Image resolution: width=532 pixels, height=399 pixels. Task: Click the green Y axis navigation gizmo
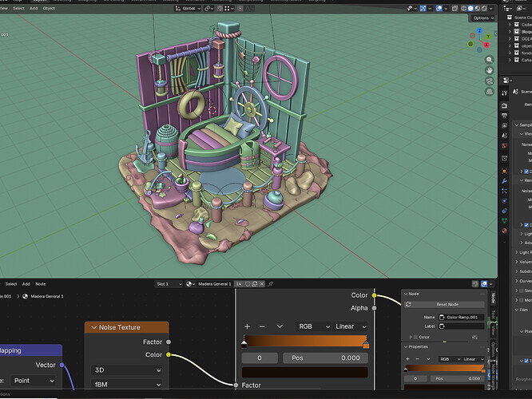click(488, 36)
